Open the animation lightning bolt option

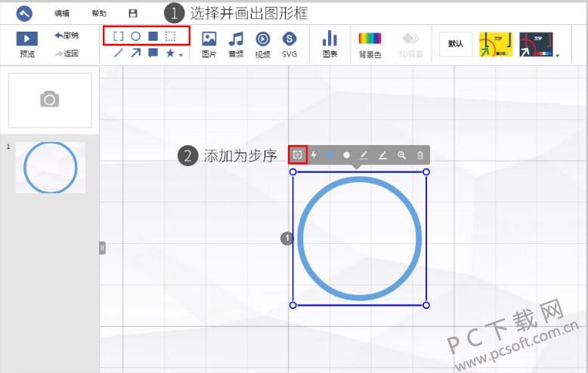point(314,155)
